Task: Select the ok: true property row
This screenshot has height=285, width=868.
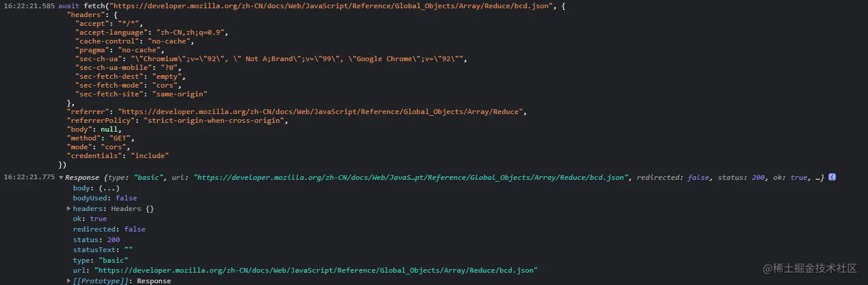Action: [90, 219]
